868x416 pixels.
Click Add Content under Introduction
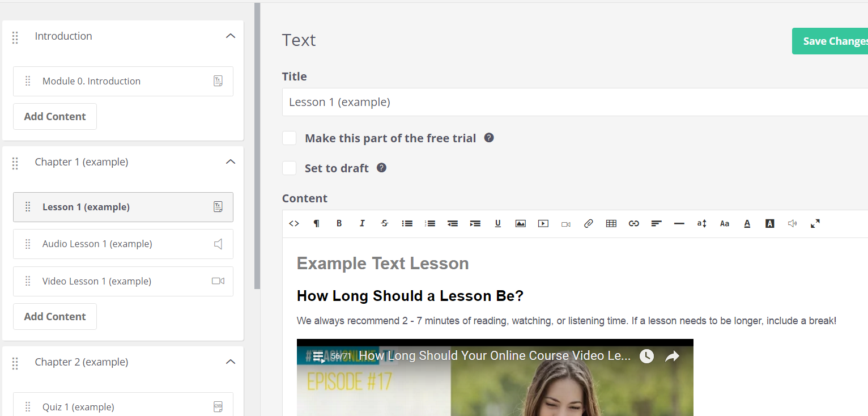[x=55, y=117]
